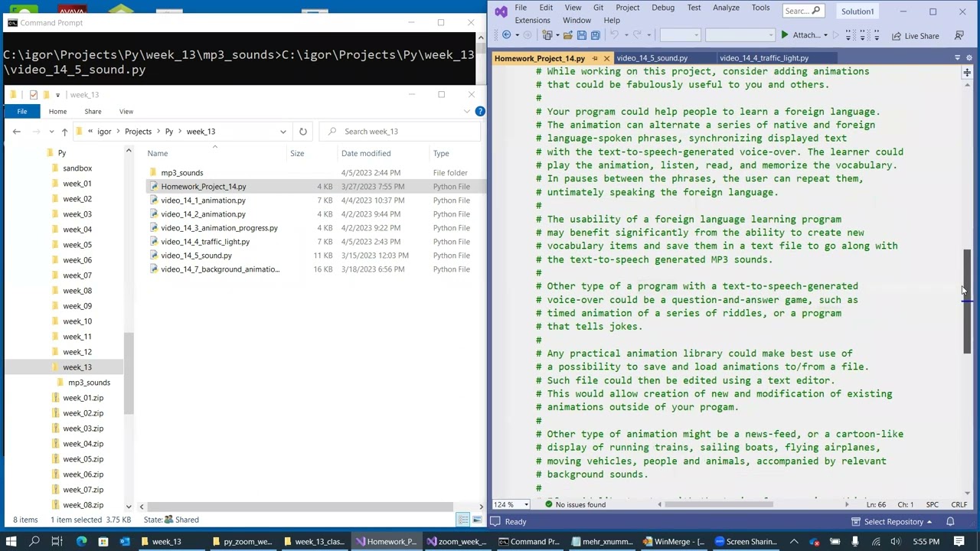Open Task View on the taskbar
Screen dimensions: 980x551
[x=57, y=542]
